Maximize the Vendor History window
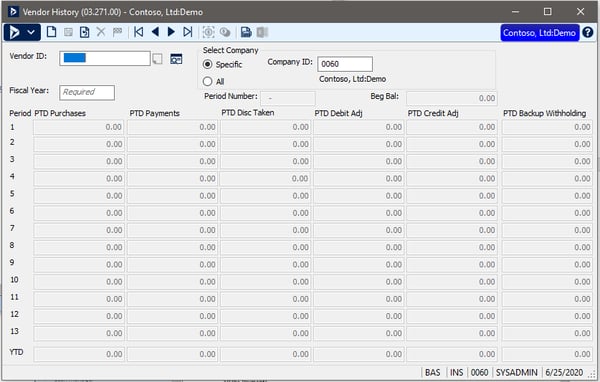 point(548,12)
